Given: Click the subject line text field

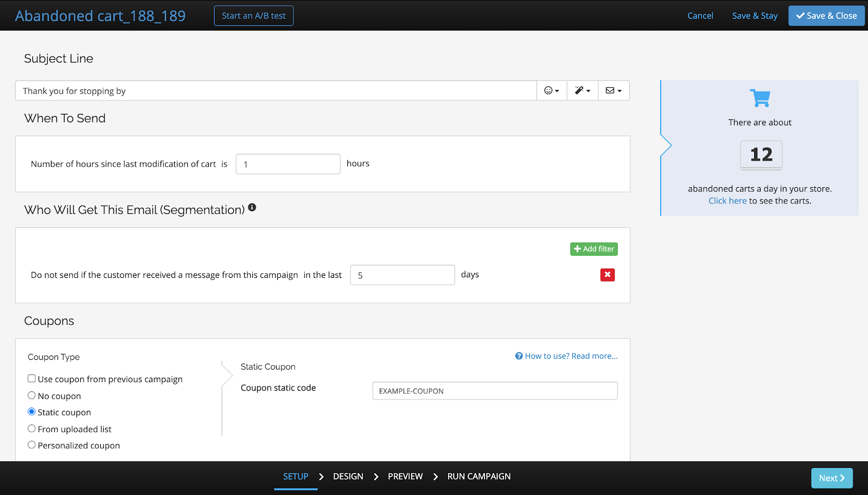Looking at the screenshot, I should [276, 91].
